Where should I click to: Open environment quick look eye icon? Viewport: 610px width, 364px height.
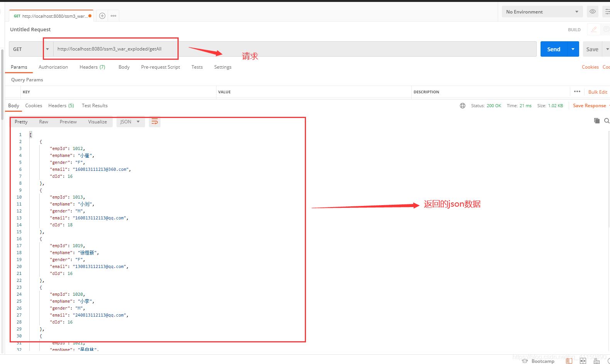tap(593, 12)
